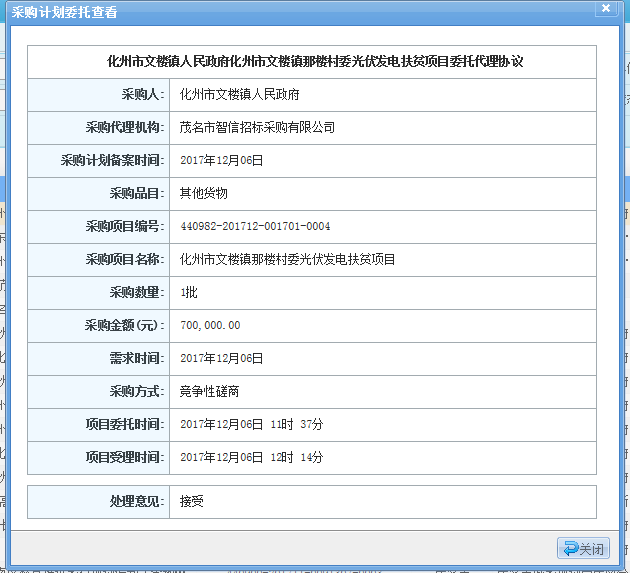
Task: Click the 采购数量 value 1批
Action: [x=189, y=292]
